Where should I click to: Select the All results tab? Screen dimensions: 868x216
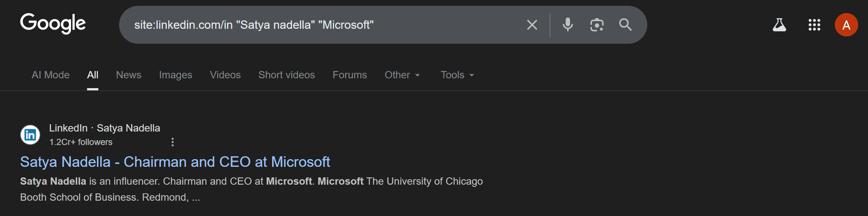(93, 75)
